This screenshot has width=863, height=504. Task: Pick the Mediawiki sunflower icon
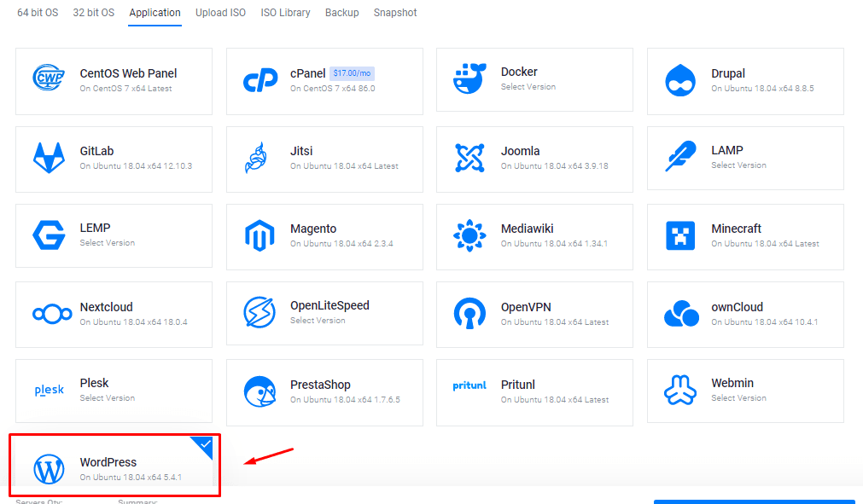[x=469, y=235]
